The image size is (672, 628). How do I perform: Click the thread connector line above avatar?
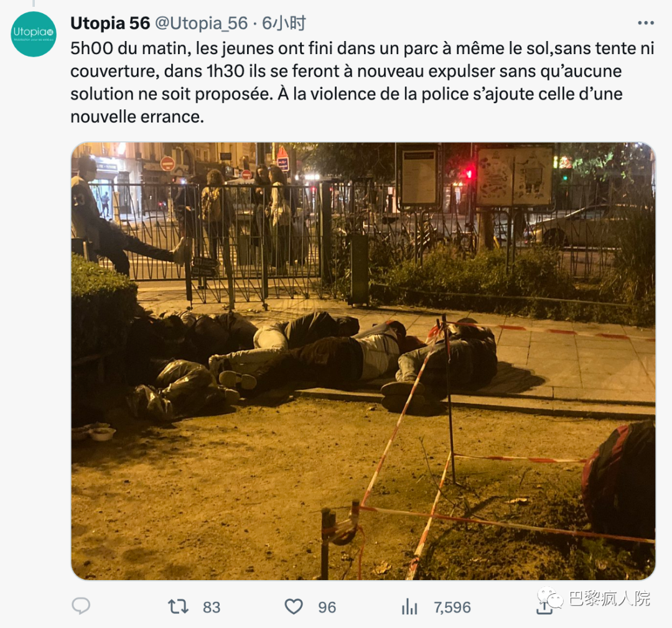click(34, 4)
